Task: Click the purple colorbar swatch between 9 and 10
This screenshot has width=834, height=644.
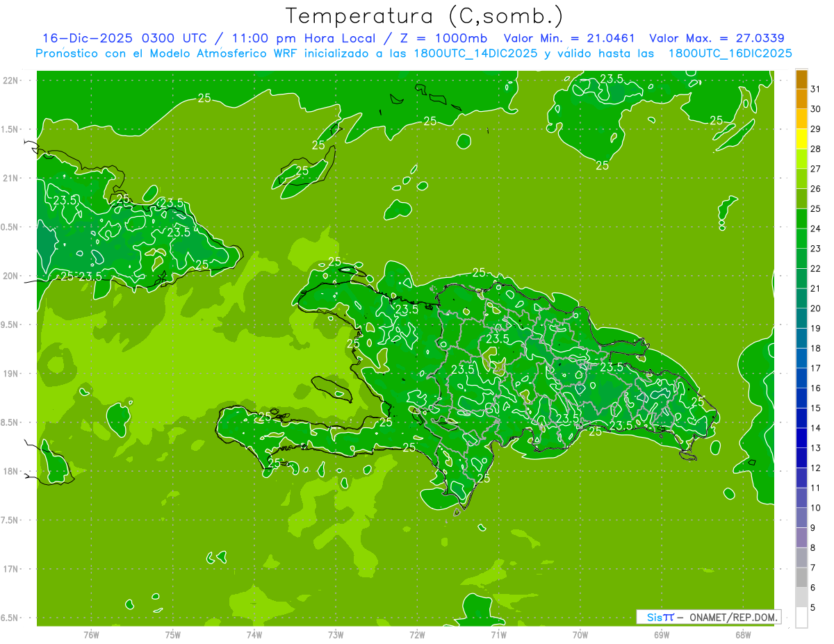Action: tap(801, 518)
